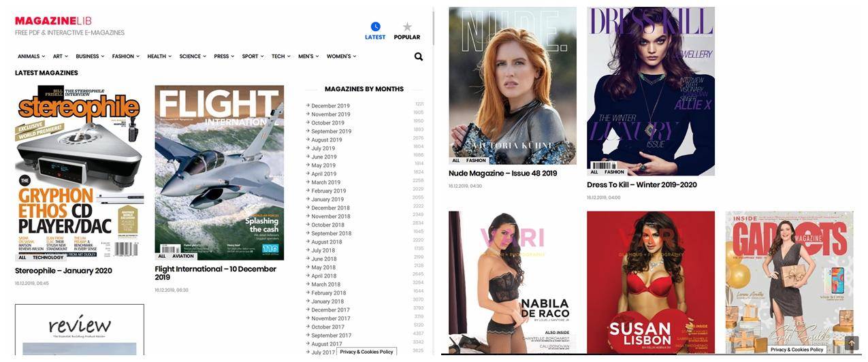Click the Aviation tag under Flight International
This screenshot has width=868, height=362.
click(x=182, y=257)
